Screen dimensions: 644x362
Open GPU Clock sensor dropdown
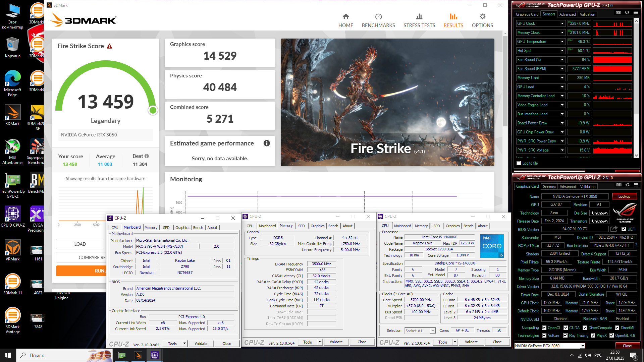(562, 23)
